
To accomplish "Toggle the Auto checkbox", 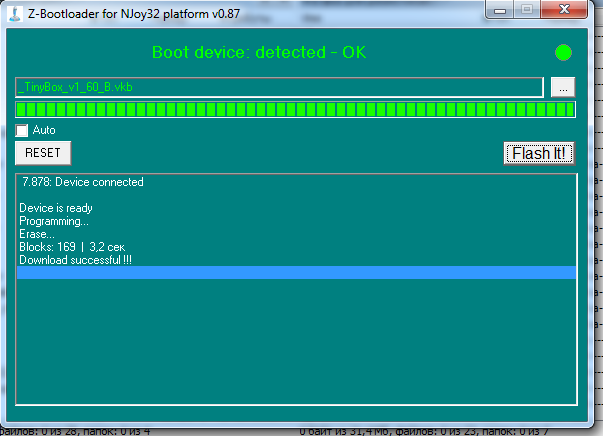I will (x=22, y=130).
